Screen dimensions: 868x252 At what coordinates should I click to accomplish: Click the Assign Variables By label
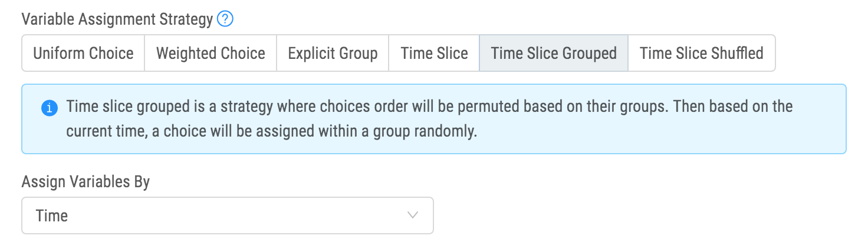click(86, 182)
